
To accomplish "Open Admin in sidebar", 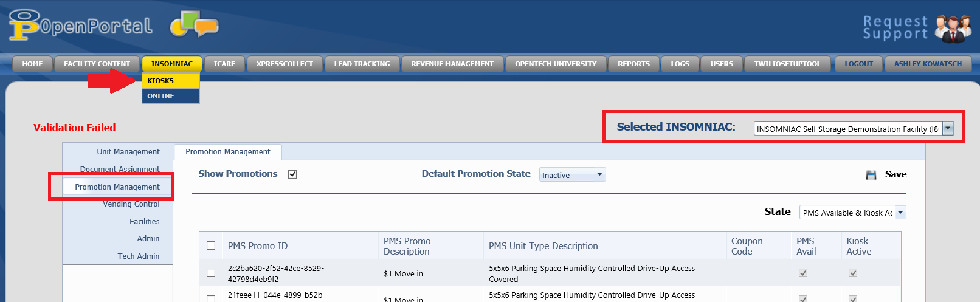I will coord(148,239).
